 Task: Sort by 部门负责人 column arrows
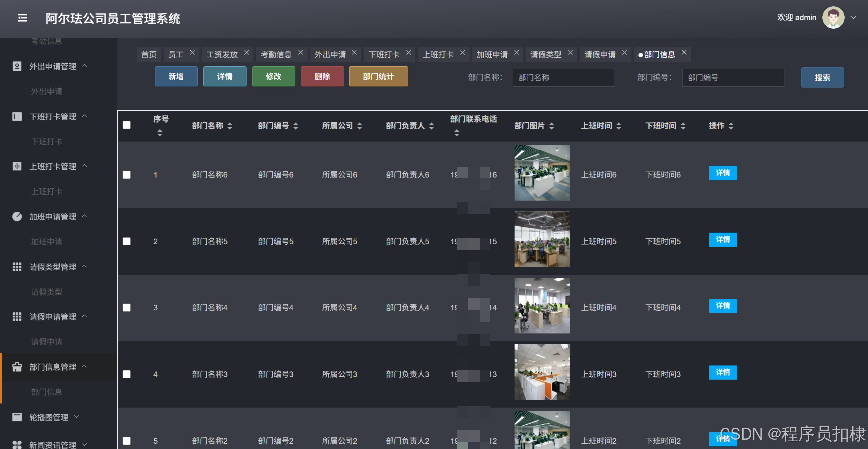(x=432, y=126)
